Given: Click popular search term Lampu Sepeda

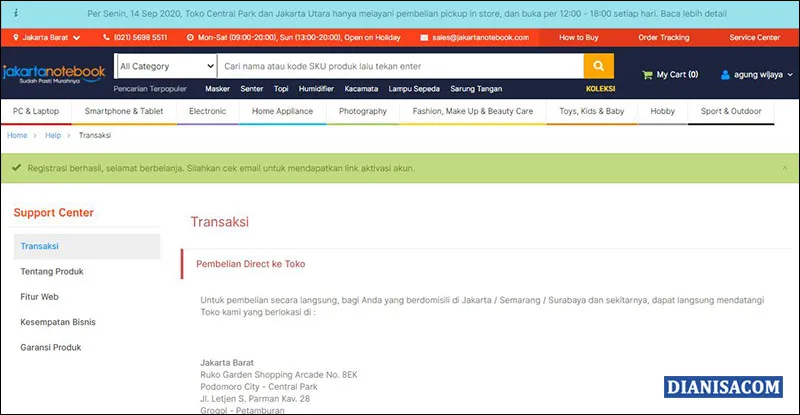Looking at the screenshot, I should coord(414,89).
